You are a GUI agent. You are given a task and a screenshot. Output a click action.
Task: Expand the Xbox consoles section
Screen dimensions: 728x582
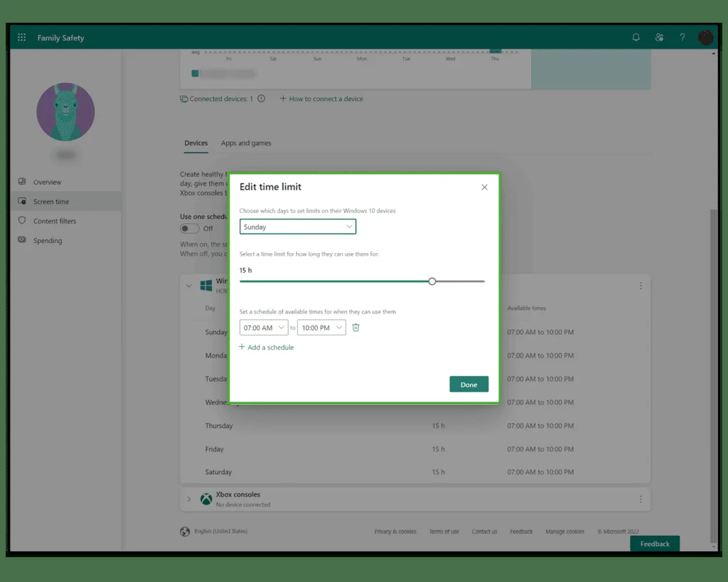tap(189, 499)
